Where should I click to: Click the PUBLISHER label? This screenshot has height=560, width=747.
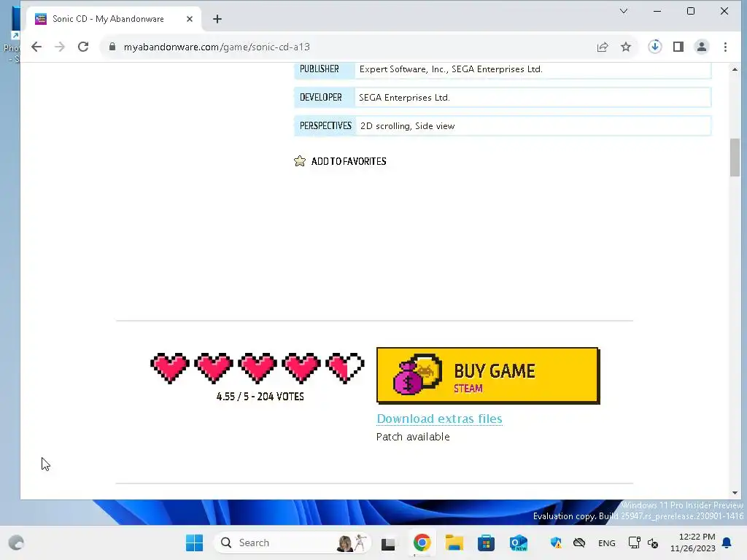click(320, 69)
